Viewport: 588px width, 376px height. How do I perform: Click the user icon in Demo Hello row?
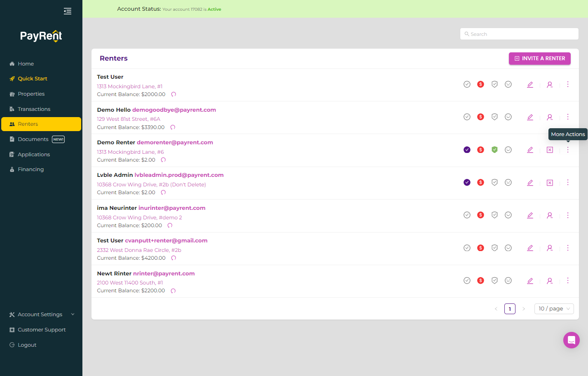pyautogui.click(x=550, y=117)
